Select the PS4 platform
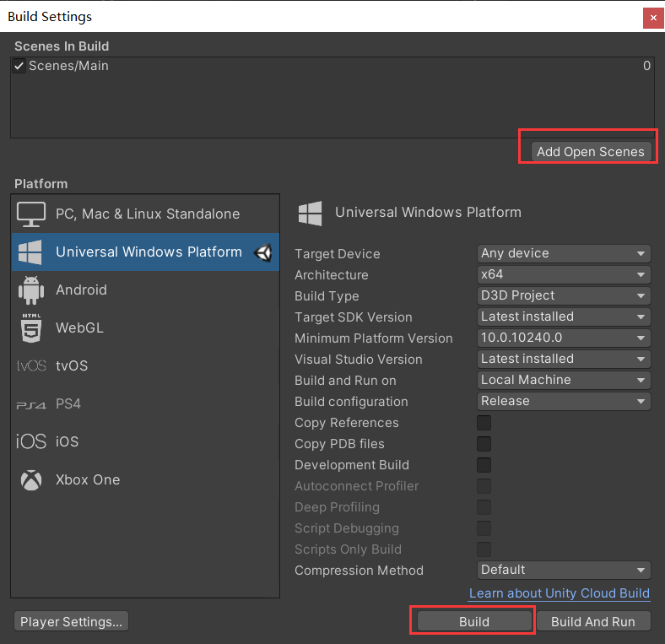 [145, 404]
